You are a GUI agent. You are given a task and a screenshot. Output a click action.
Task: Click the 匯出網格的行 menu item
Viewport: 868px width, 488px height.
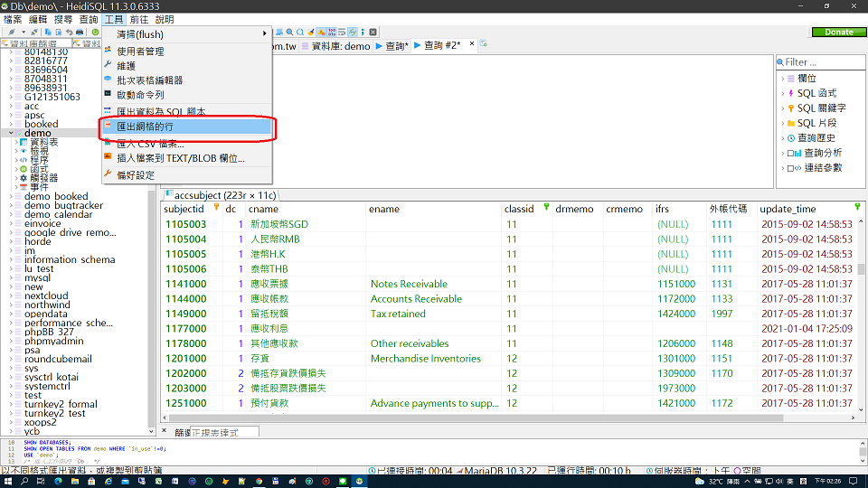pyautogui.click(x=187, y=127)
